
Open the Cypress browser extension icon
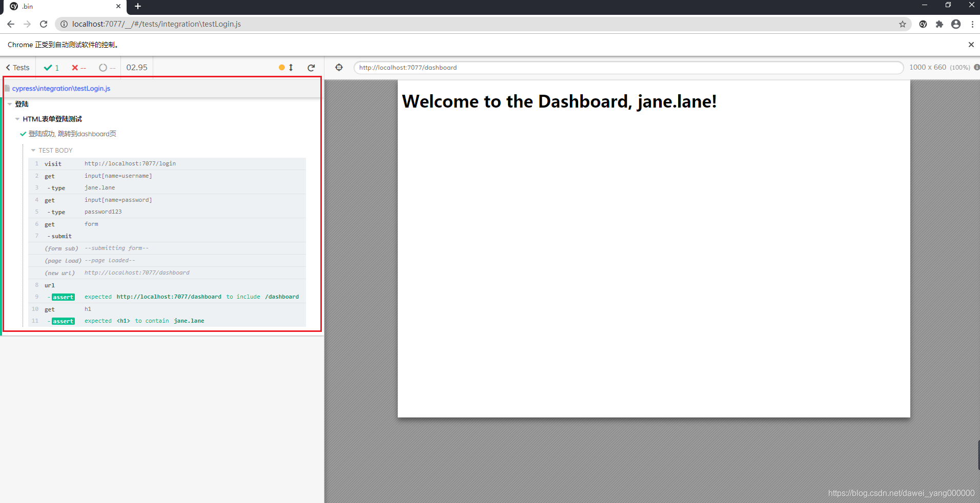coord(923,24)
